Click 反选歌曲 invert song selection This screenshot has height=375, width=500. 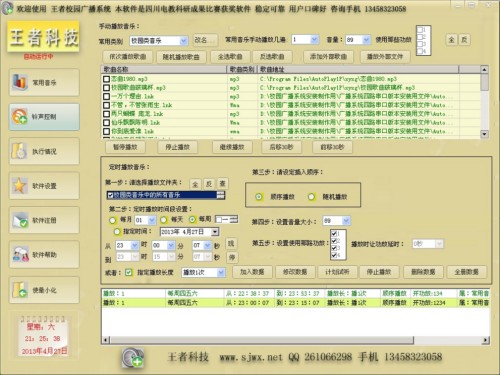pos(272,57)
